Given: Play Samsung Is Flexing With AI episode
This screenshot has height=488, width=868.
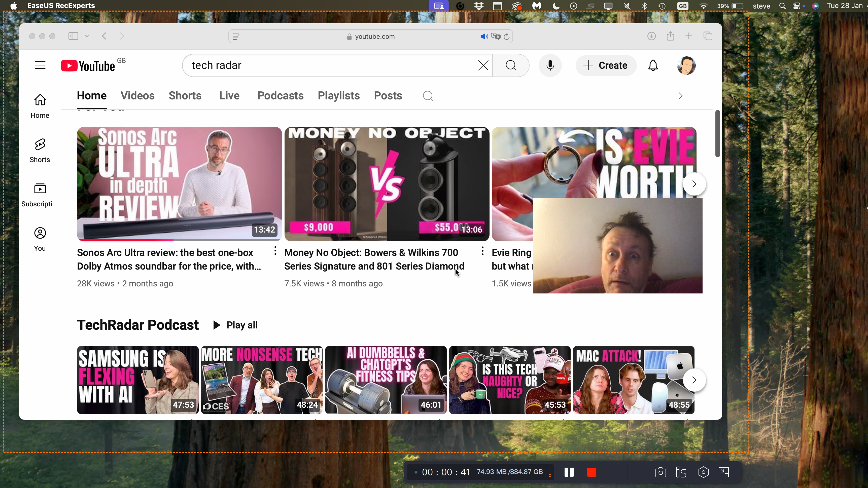Looking at the screenshot, I should (138, 380).
